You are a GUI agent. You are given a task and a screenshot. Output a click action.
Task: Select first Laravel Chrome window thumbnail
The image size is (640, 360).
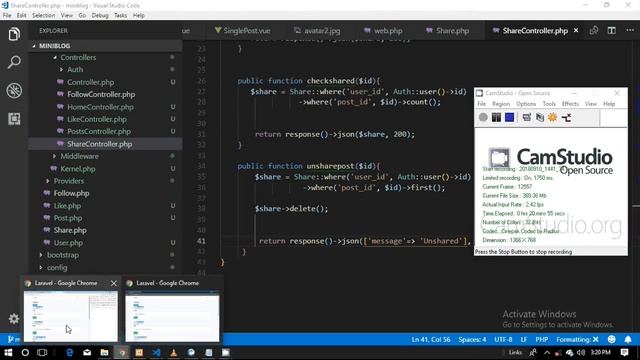click(x=71, y=316)
